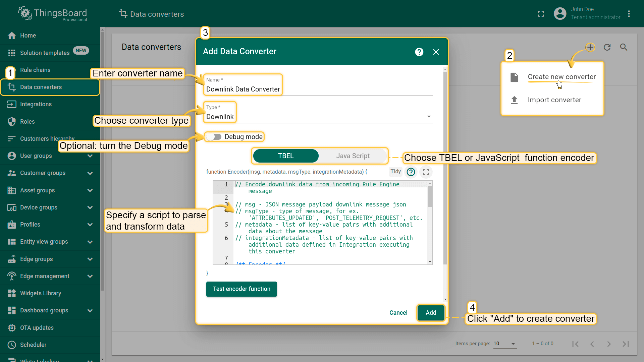Enable TBEL function encoder
Viewport: 644px width, 362px height.
click(285, 156)
